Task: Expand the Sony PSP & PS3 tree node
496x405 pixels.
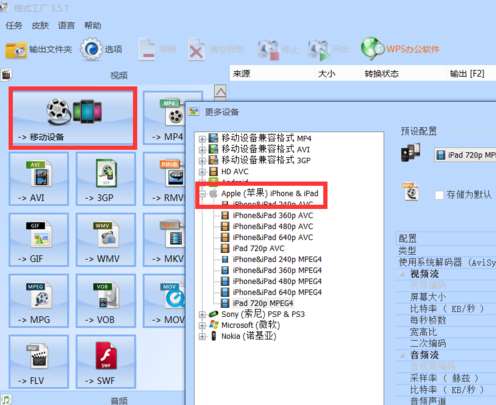Action: tap(202, 314)
